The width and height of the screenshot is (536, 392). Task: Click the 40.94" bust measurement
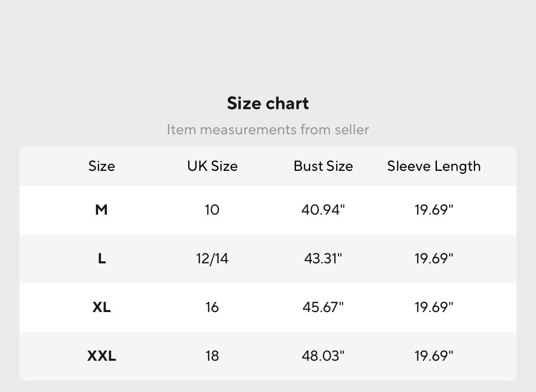coord(323,210)
